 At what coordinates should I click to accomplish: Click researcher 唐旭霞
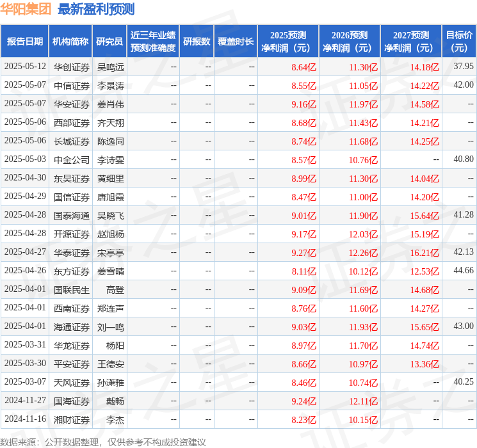[x=110, y=197]
